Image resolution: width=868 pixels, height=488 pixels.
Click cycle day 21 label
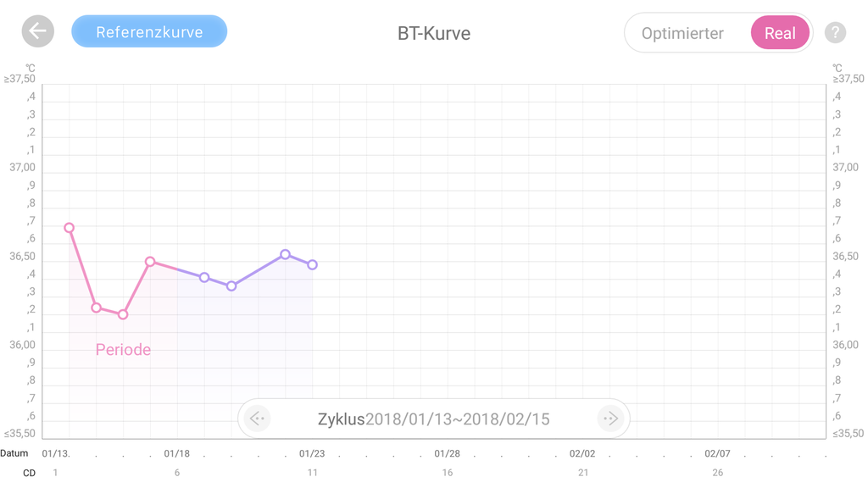pos(582,473)
